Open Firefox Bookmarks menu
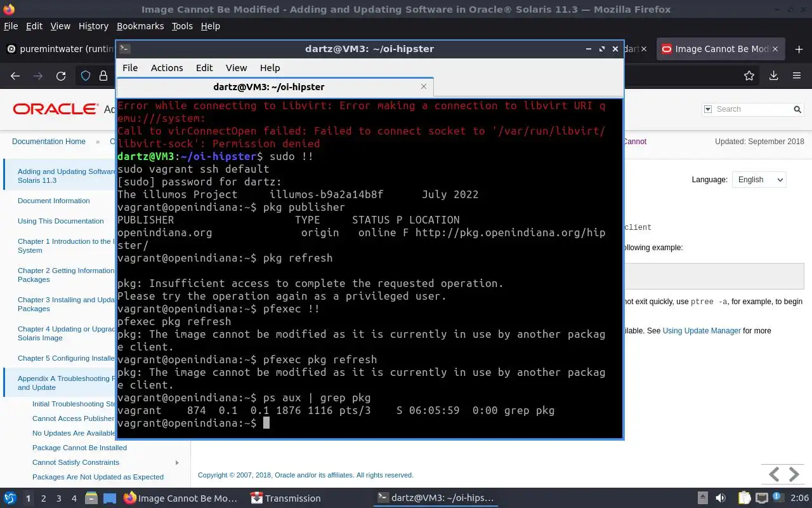812x508 pixels. (140, 26)
